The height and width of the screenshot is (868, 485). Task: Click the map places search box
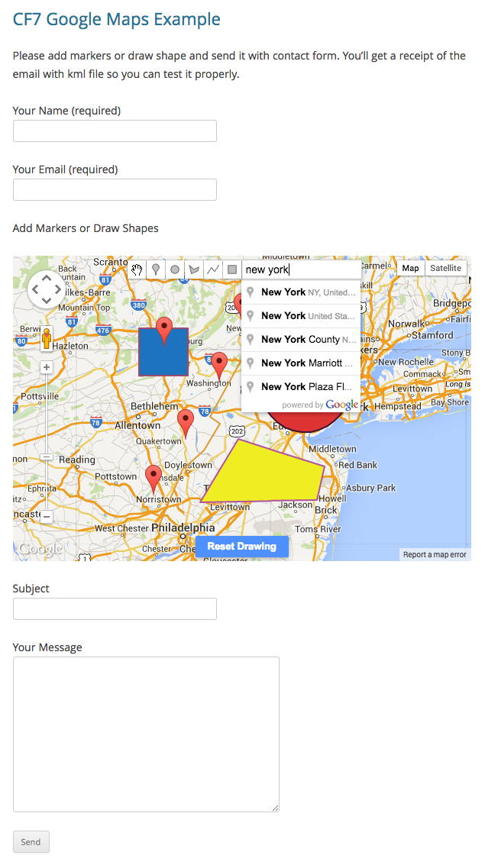pos(302,269)
